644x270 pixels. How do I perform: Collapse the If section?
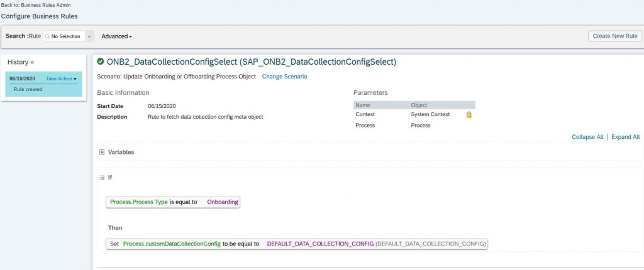[x=102, y=178]
